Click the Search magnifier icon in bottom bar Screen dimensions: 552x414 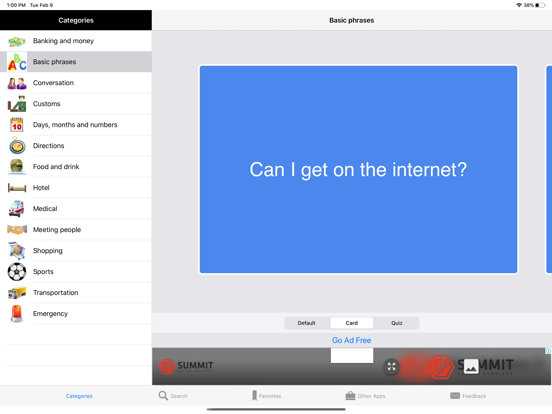click(163, 396)
